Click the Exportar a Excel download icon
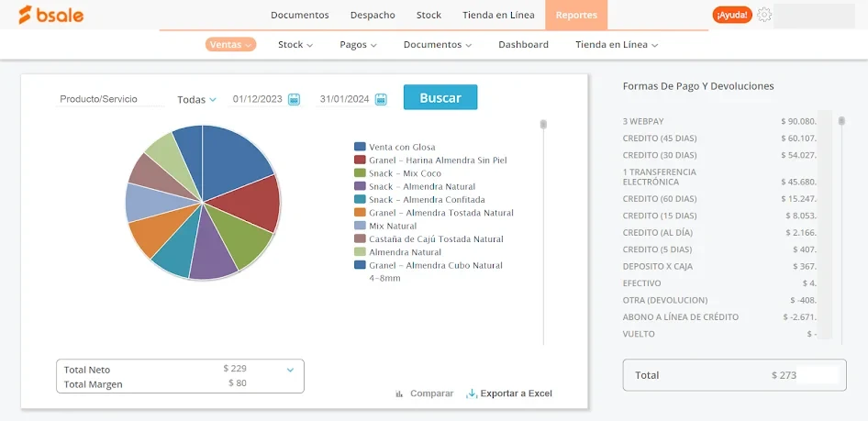868x421 pixels. pos(472,393)
